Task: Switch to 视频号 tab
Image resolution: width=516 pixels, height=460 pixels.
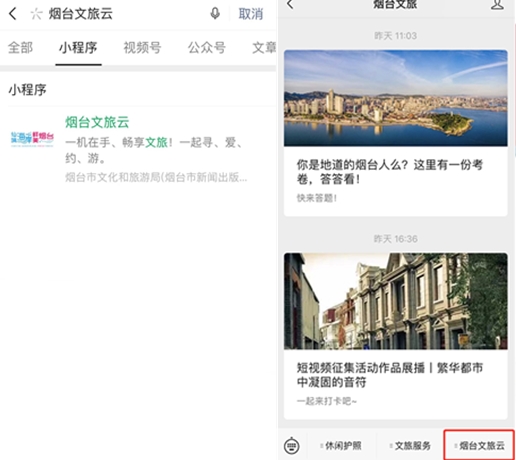Action: (143, 47)
